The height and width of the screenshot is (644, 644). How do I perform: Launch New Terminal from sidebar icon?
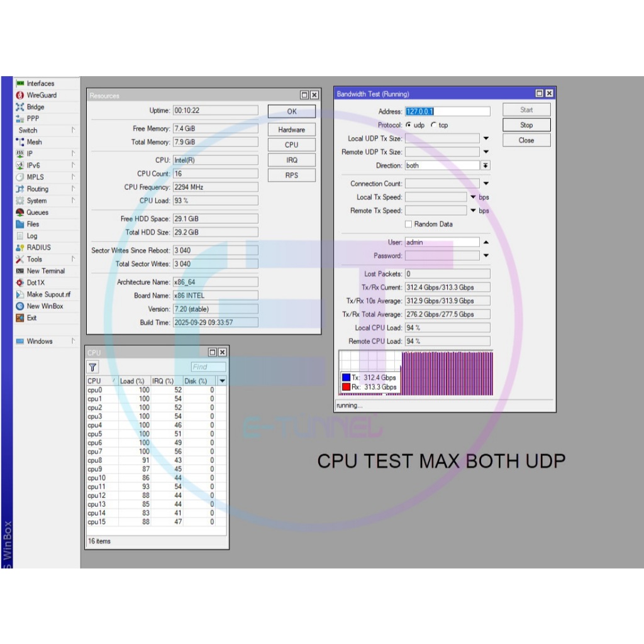[20, 271]
